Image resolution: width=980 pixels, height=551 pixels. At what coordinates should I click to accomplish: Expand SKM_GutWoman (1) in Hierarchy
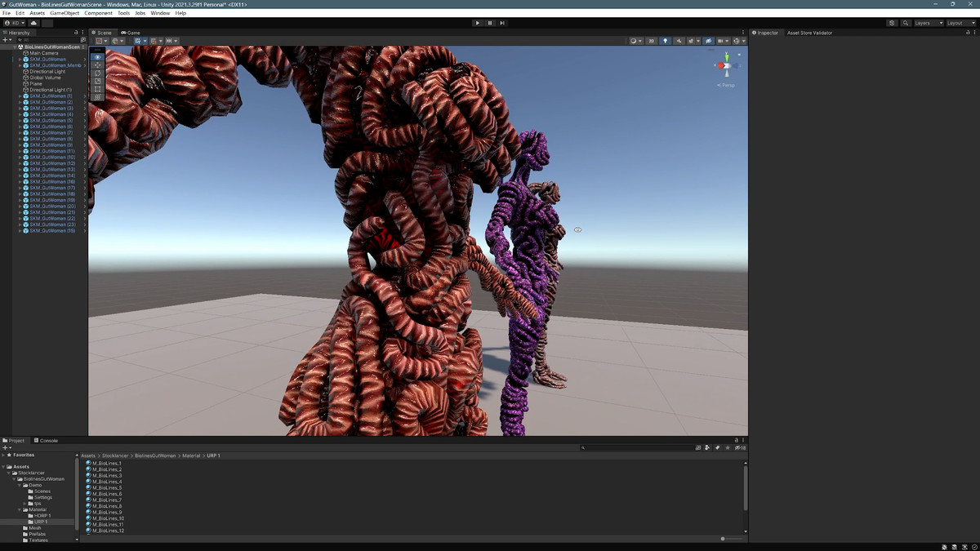point(20,96)
